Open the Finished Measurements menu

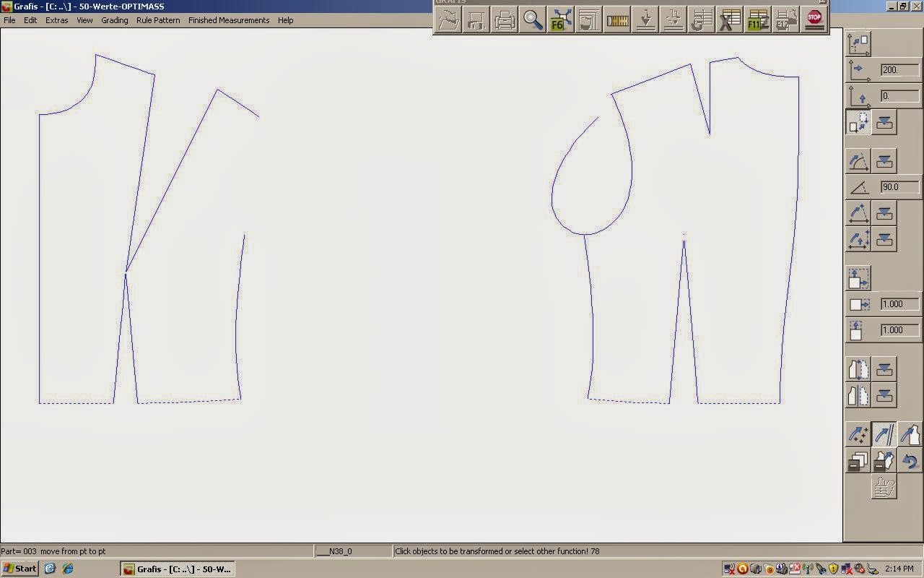pyautogui.click(x=229, y=20)
